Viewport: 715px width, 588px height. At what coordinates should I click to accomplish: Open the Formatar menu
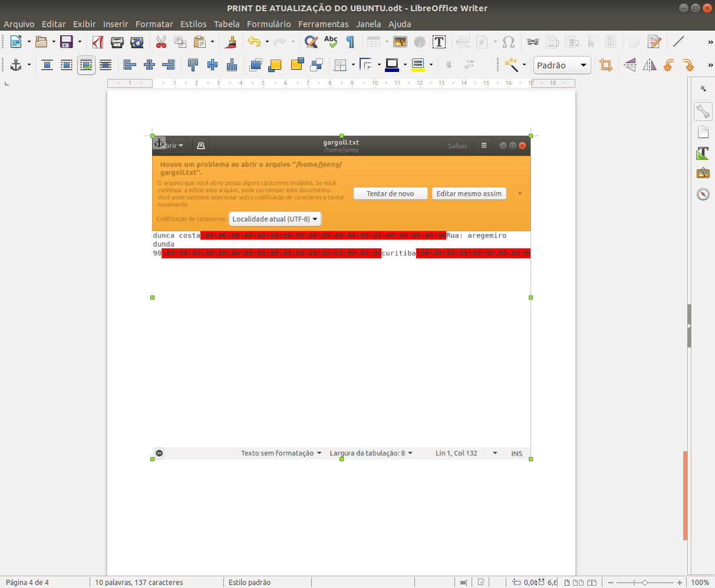pos(154,24)
